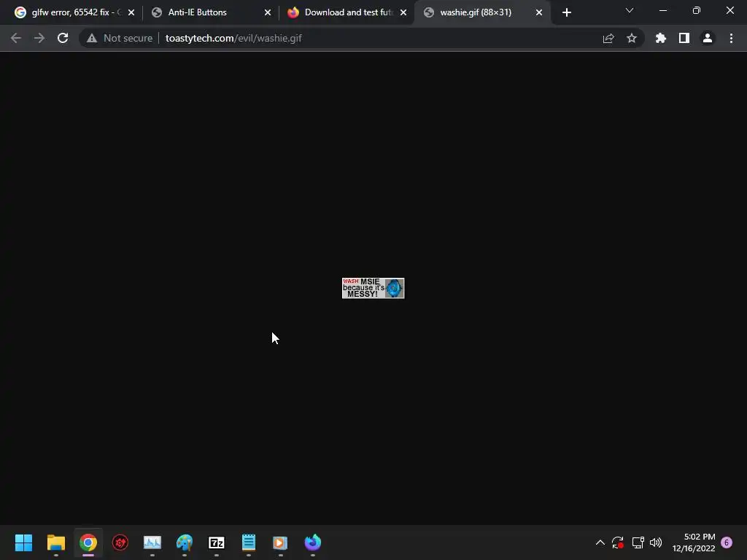Click the sync update tray icon
Image resolution: width=747 pixels, height=560 pixels.
tap(618, 542)
